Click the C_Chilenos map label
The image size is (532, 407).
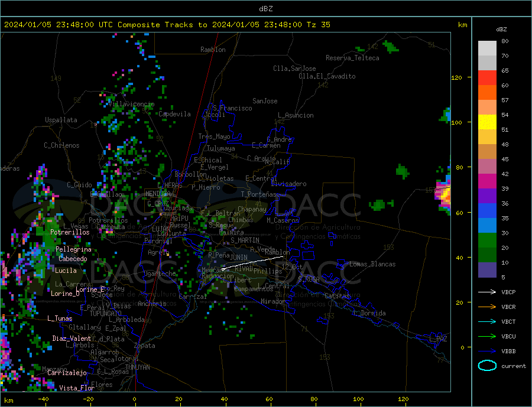click(61, 145)
